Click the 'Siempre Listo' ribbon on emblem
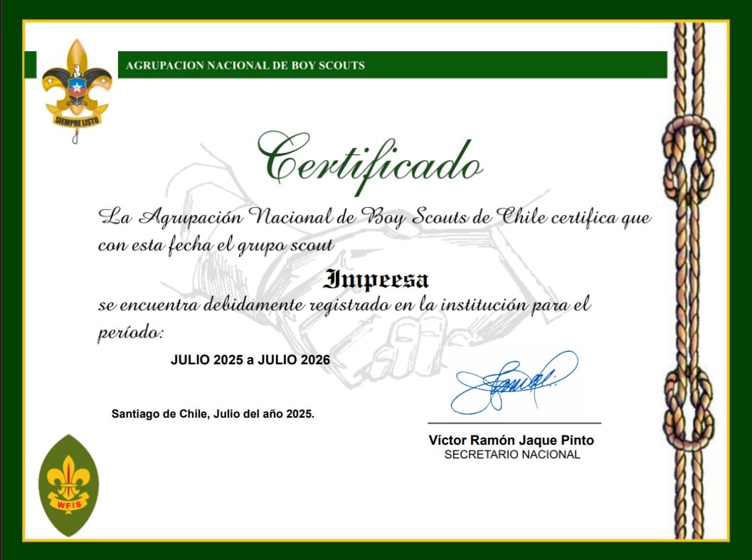 click(x=77, y=120)
